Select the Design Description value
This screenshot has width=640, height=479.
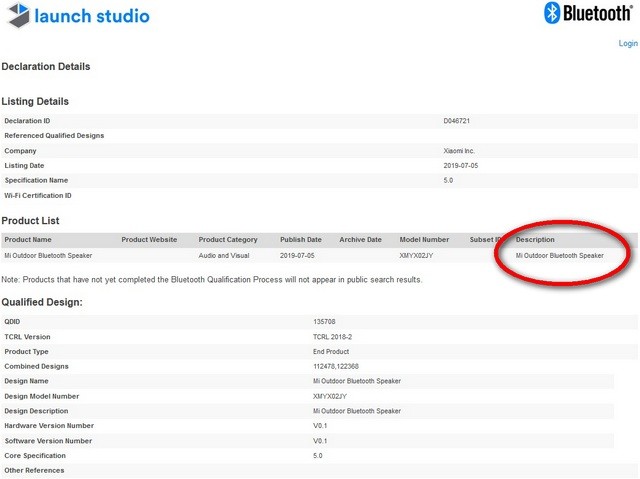click(357, 411)
